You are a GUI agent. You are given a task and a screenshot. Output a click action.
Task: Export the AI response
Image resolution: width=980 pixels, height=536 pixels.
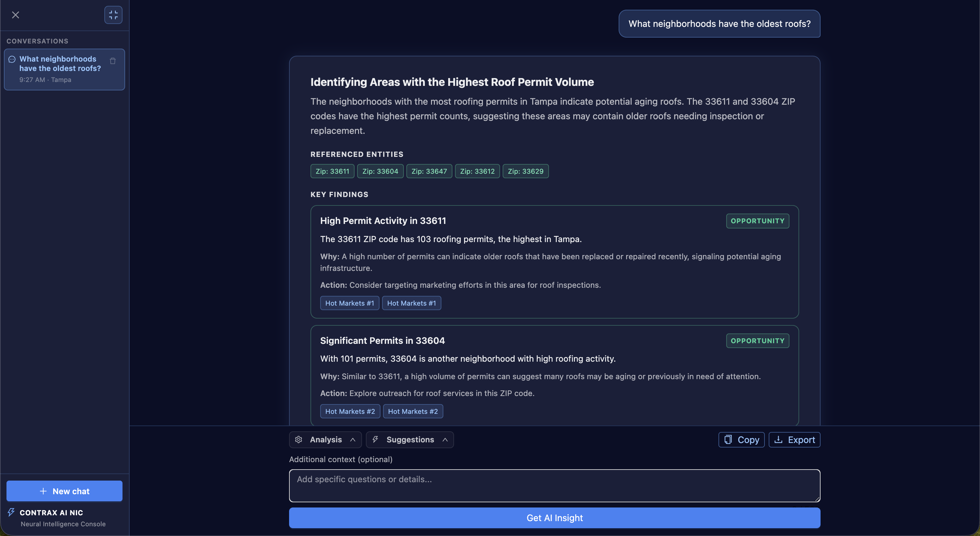tap(794, 439)
